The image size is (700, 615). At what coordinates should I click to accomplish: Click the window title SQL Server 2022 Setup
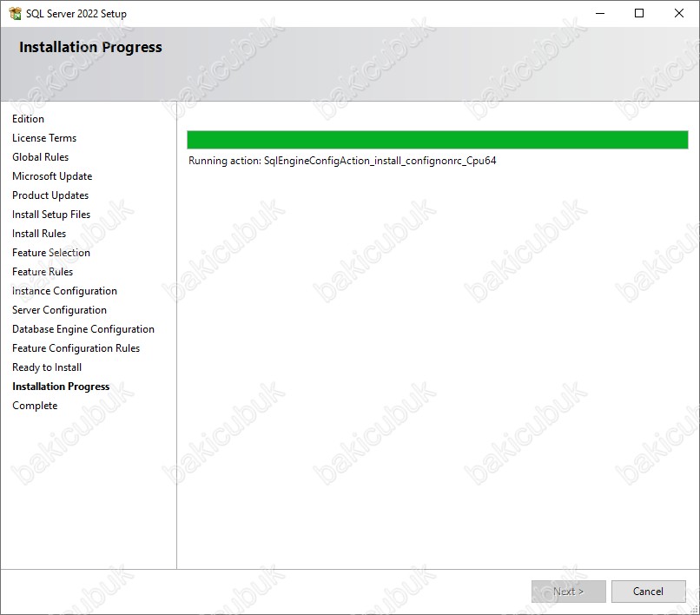(76, 14)
